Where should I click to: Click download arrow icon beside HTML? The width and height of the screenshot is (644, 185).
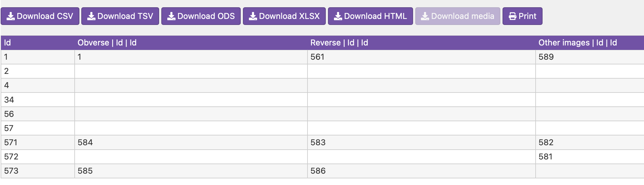pyautogui.click(x=338, y=16)
